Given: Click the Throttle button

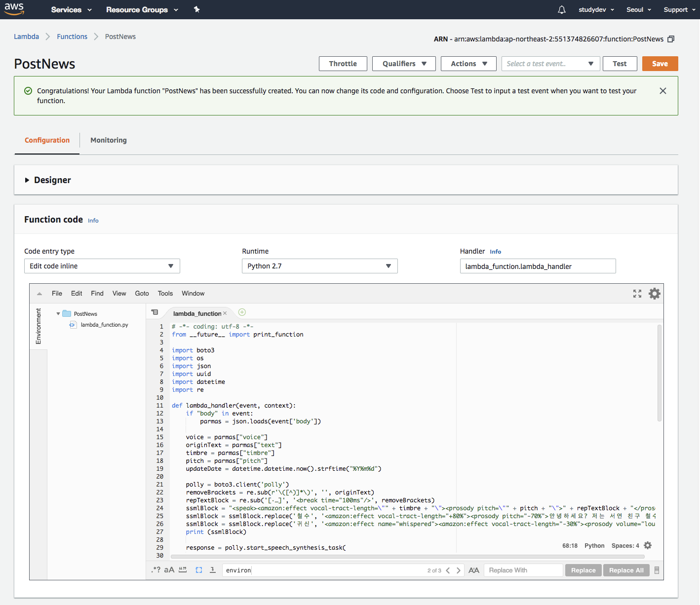Looking at the screenshot, I should (x=343, y=64).
